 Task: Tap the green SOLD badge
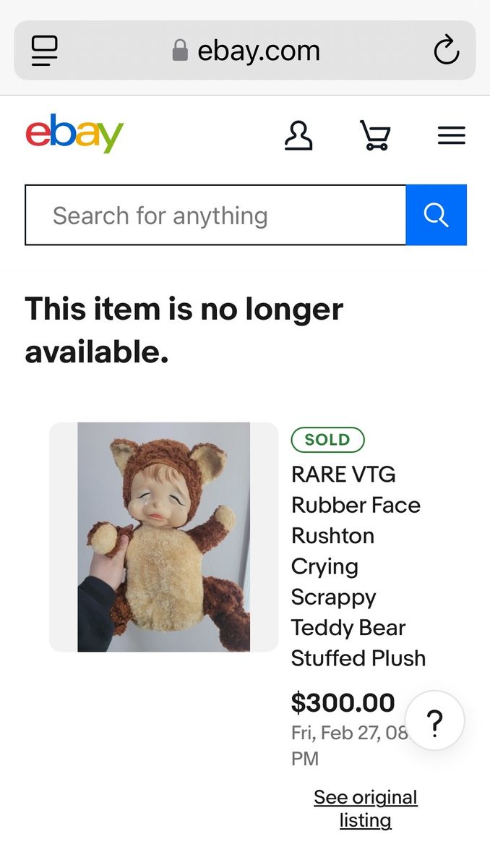(327, 440)
